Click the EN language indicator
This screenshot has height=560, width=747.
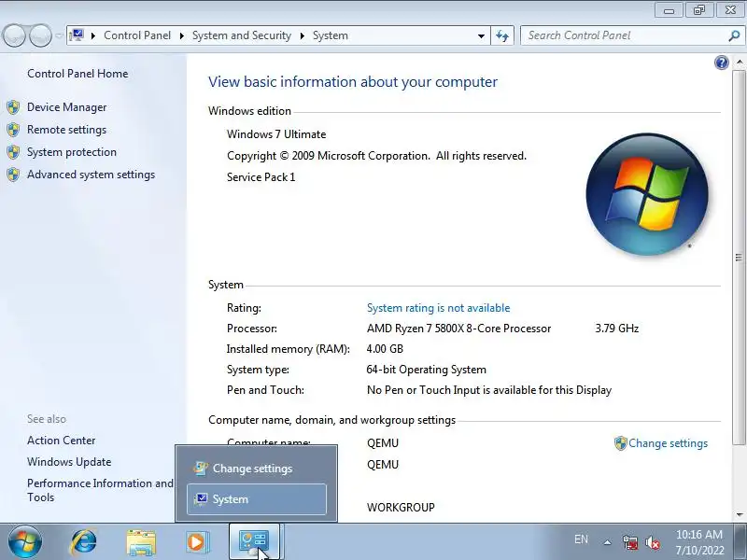click(x=581, y=539)
